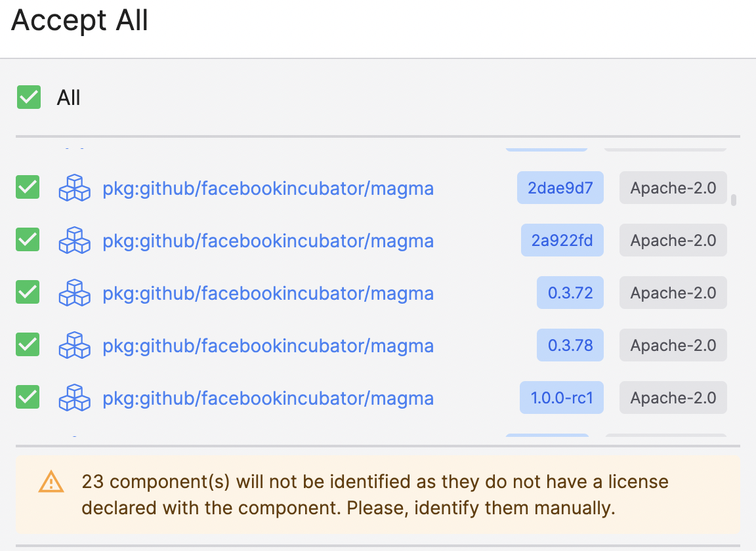Viewport: 756px width, 551px height.
Task: Click the Apache-2.0 license tag for 0.3.78
Action: (x=673, y=345)
